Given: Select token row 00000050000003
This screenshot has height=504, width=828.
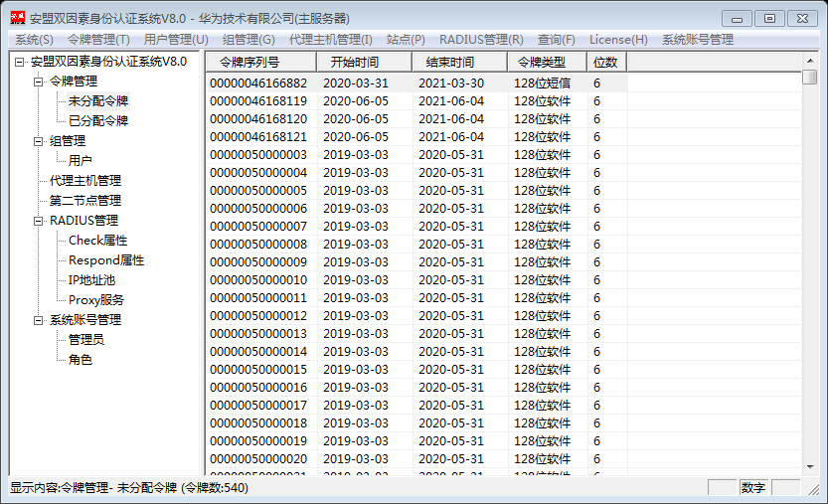Looking at the screenshot, I should point(416,155).
